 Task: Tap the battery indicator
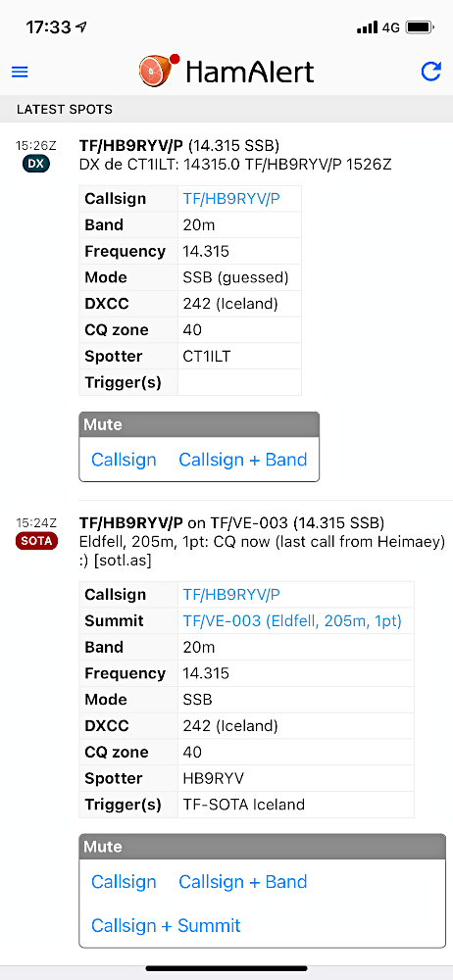click(421, 27)
